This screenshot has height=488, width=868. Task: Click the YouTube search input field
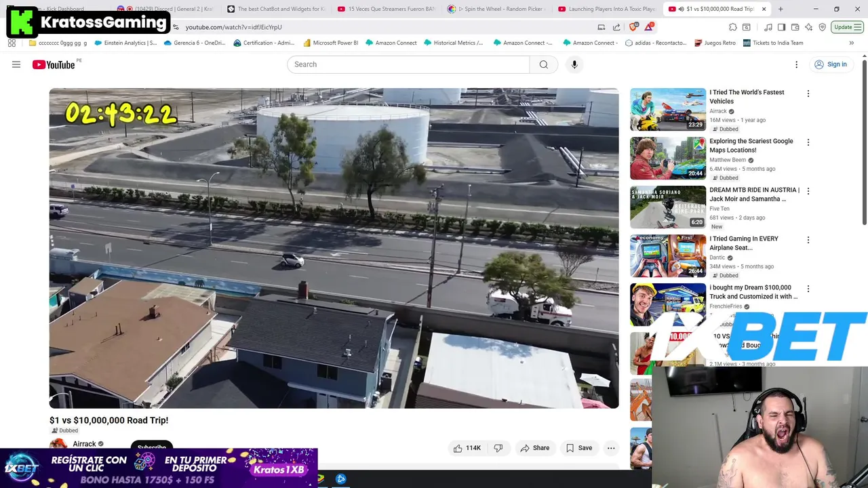pos(408,64)
